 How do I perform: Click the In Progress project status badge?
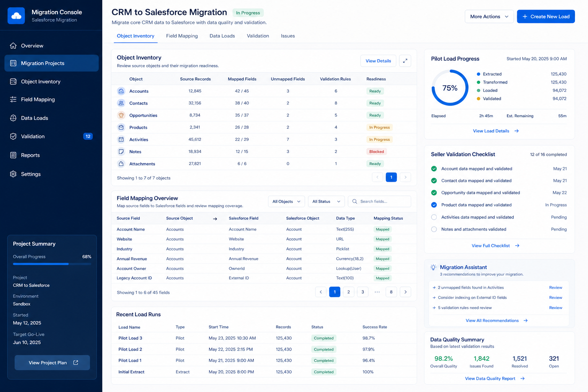(248, 13)
